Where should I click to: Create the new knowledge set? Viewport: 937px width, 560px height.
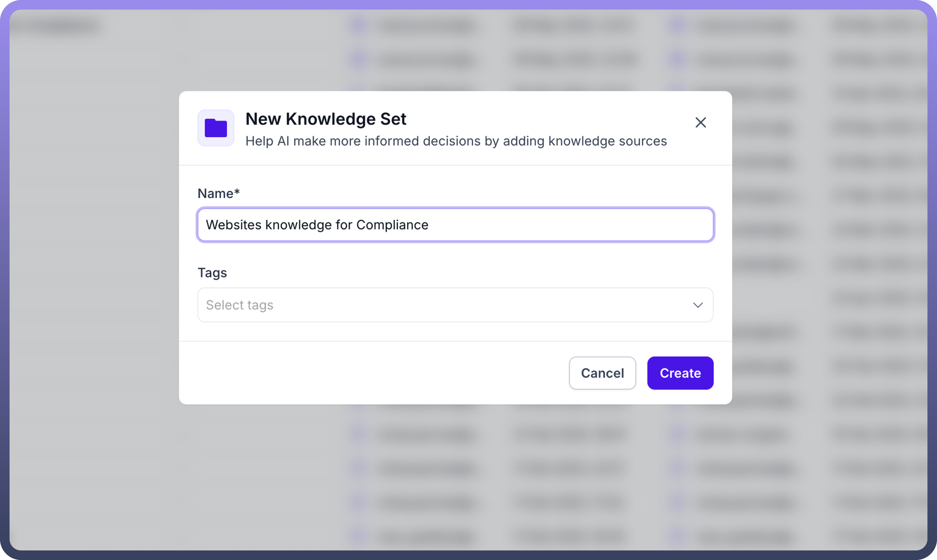pos(680,373)
